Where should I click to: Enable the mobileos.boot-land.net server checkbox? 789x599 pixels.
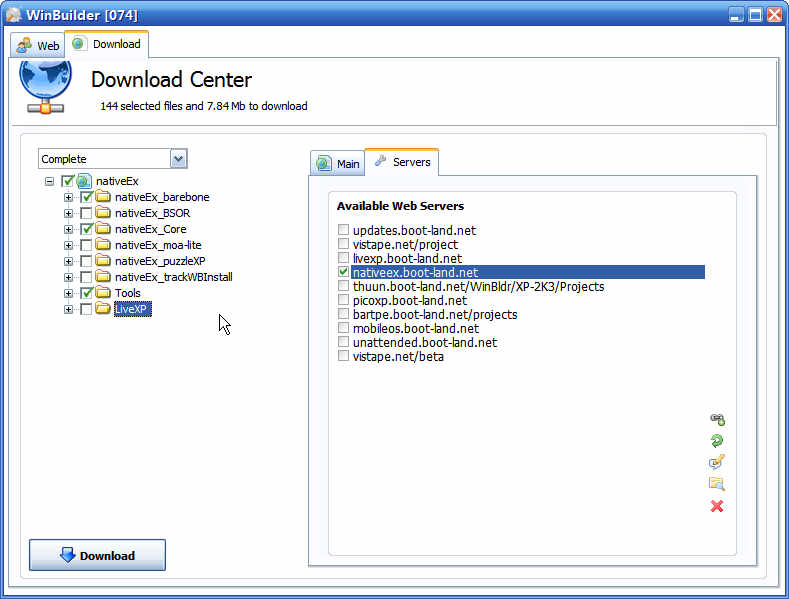click(343, 328)
